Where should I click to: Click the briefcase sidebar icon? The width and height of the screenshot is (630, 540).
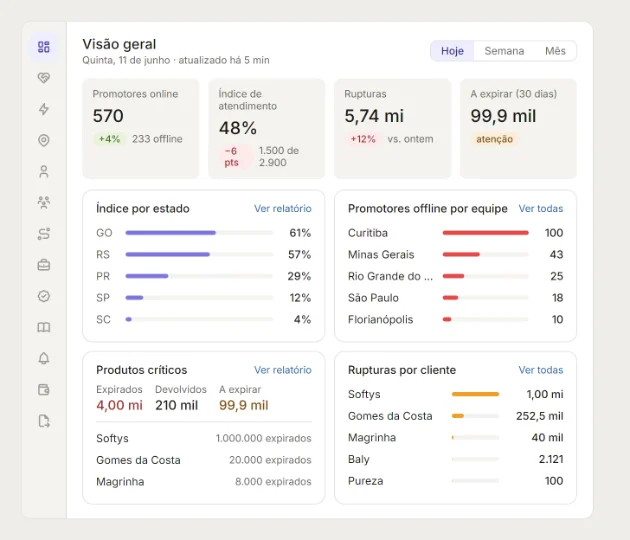pos(44,265)
